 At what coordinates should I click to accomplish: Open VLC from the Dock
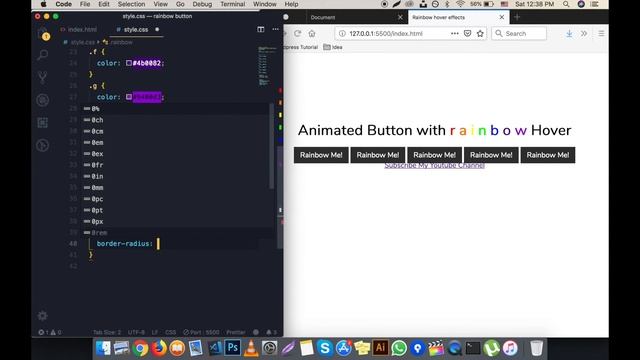[x=251, y=348]
